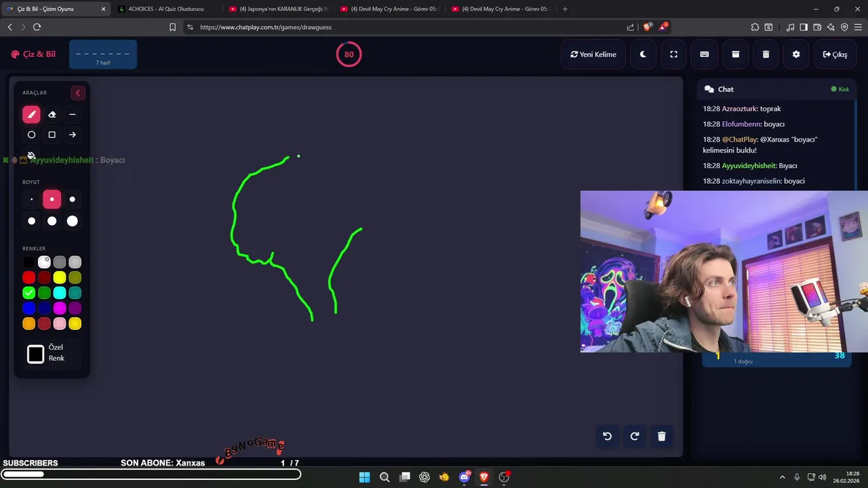
Task: Choose the highlighted second brush size
Action: tap(52, 199)
